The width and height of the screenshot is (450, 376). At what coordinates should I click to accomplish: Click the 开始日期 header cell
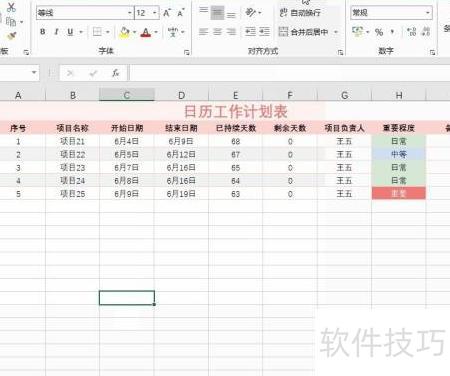click(x=127, y=128)
